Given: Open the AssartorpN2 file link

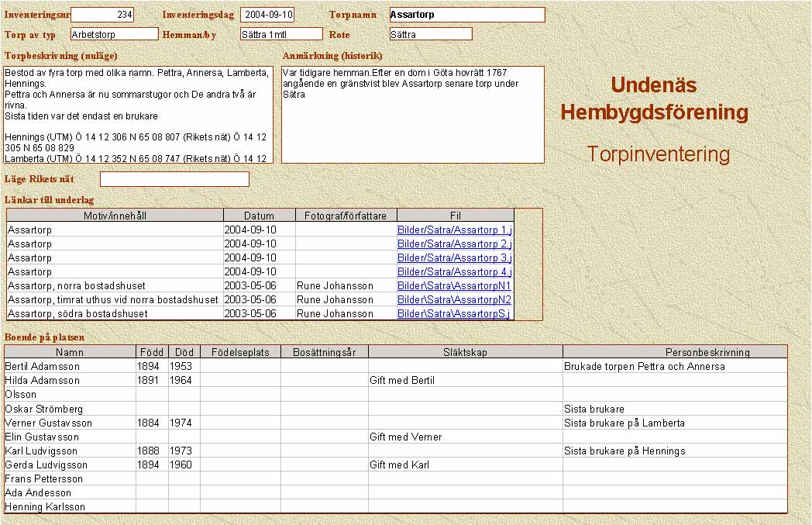Looking at the screenshot, I should 454,299.
